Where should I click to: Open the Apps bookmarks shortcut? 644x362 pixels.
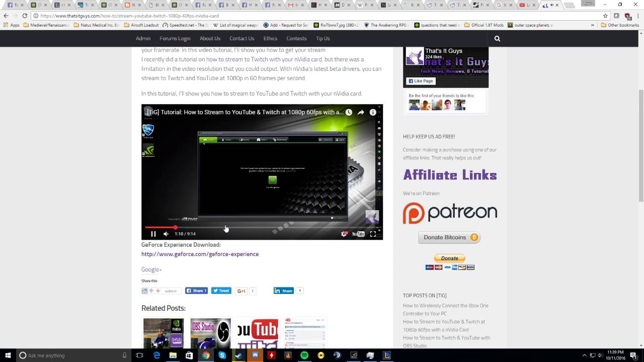[12, 25]
